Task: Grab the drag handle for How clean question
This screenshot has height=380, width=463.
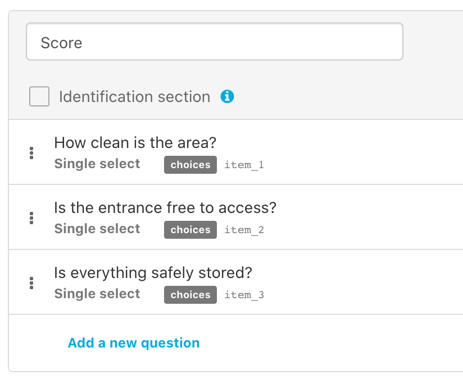Action: tap(32, 153)
